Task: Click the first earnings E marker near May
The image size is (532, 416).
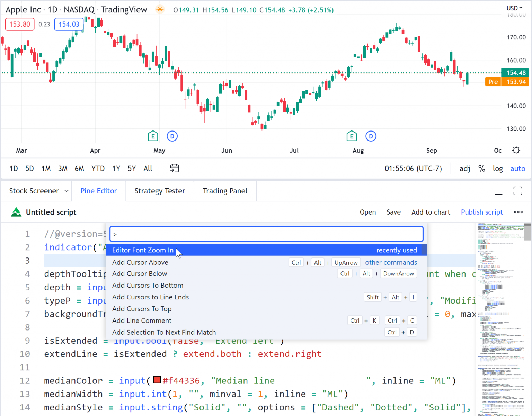Action: (x=153, y=136)
